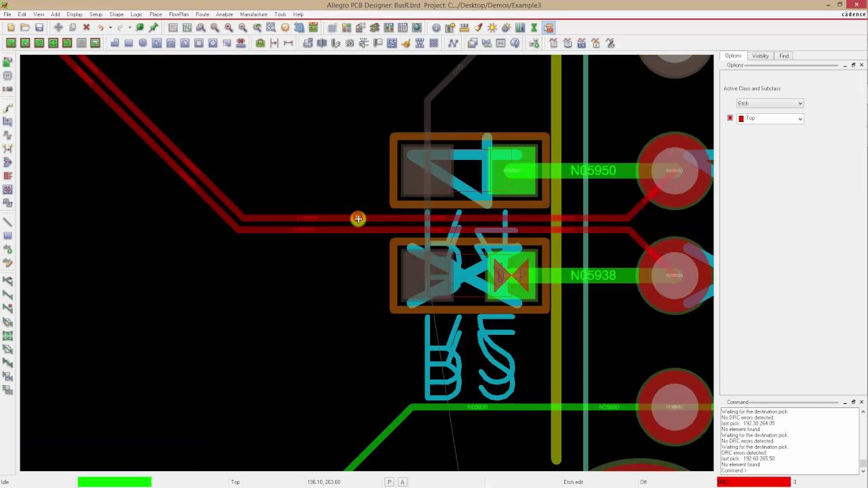
Task: Click the Etch edit status text
Action: (573, 482)
